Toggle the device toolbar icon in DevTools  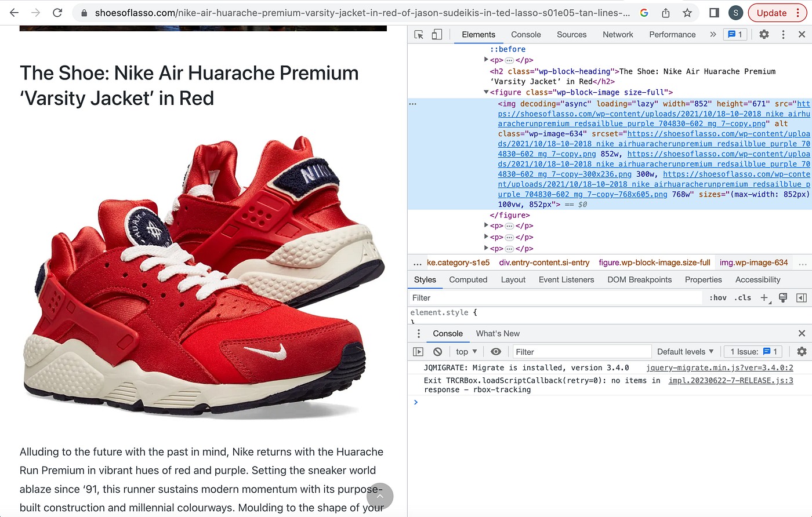point(437,35)
